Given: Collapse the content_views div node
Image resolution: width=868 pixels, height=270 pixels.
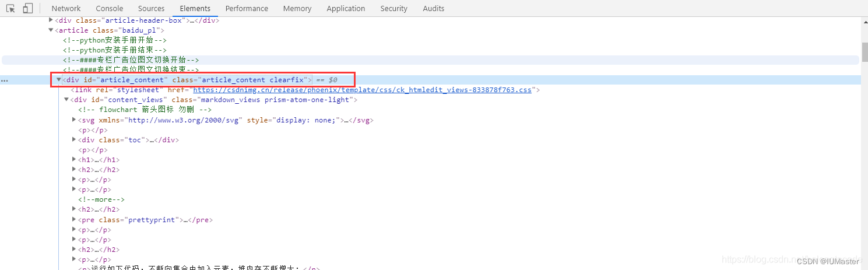Looking at the screenshot, I should coord(66,100).
